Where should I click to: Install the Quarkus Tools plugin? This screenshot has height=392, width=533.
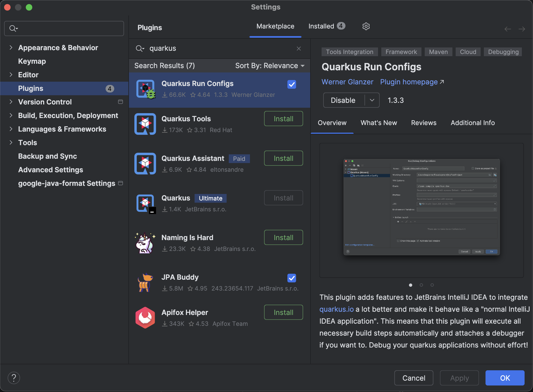tap(283, 119)
